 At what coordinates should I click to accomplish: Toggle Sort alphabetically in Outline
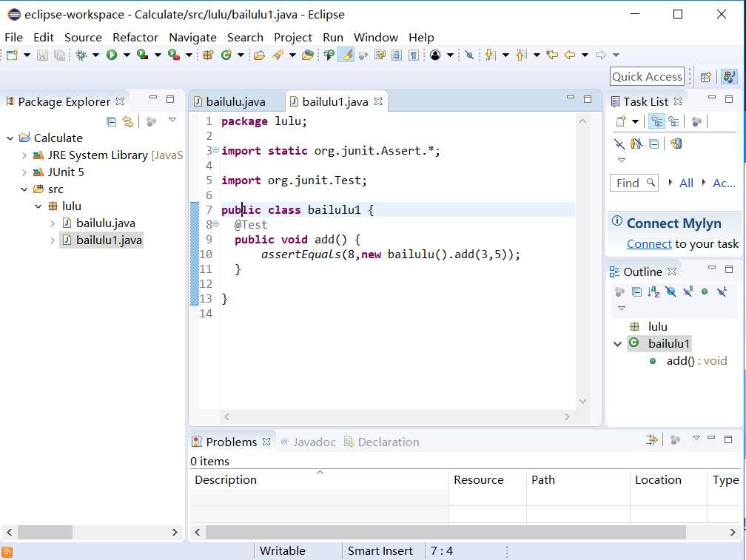[x=653, y=292]
